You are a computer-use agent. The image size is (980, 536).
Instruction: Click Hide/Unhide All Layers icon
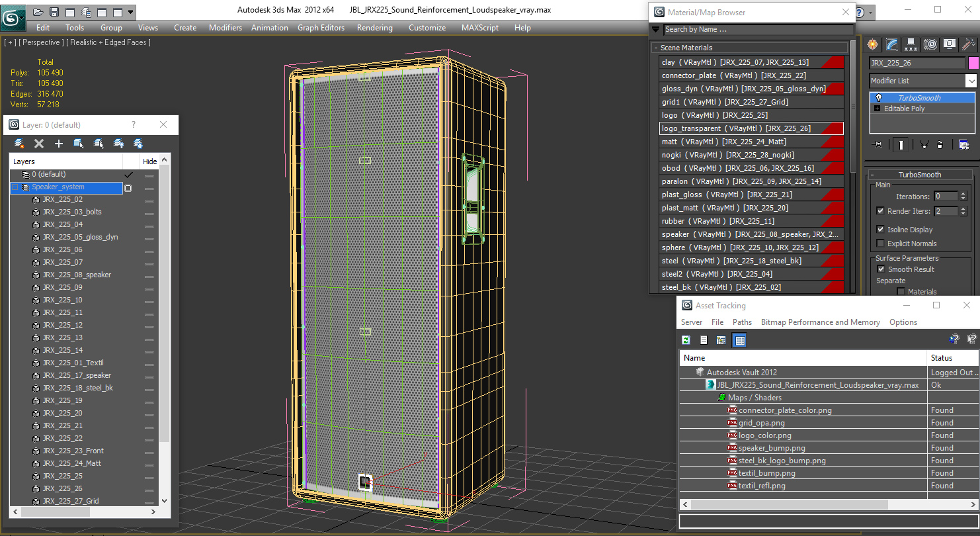point(118,144)
